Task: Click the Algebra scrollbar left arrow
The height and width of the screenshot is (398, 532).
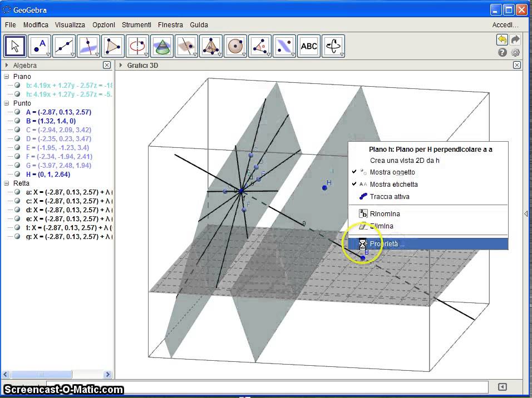Action: [5, 374]
